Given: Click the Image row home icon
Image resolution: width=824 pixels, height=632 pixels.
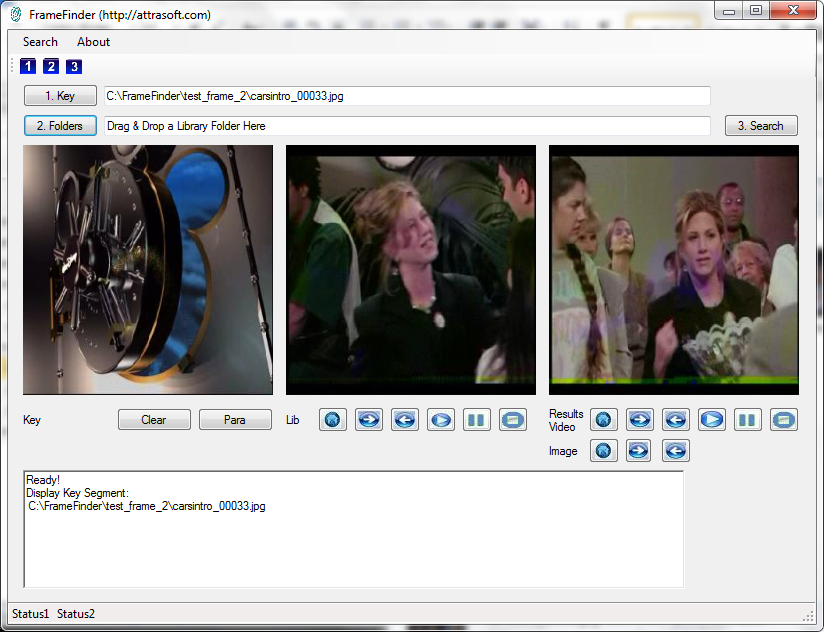Looking at the screenshot, I should [604, 451].
